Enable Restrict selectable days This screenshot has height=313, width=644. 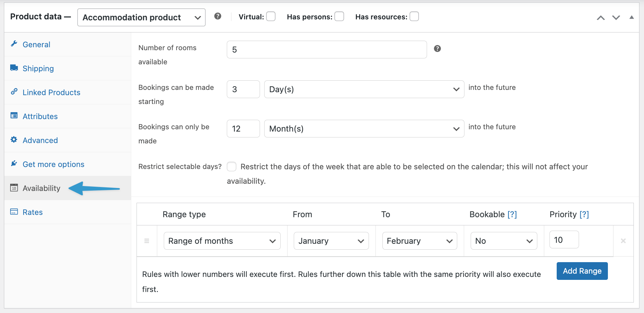231,167
